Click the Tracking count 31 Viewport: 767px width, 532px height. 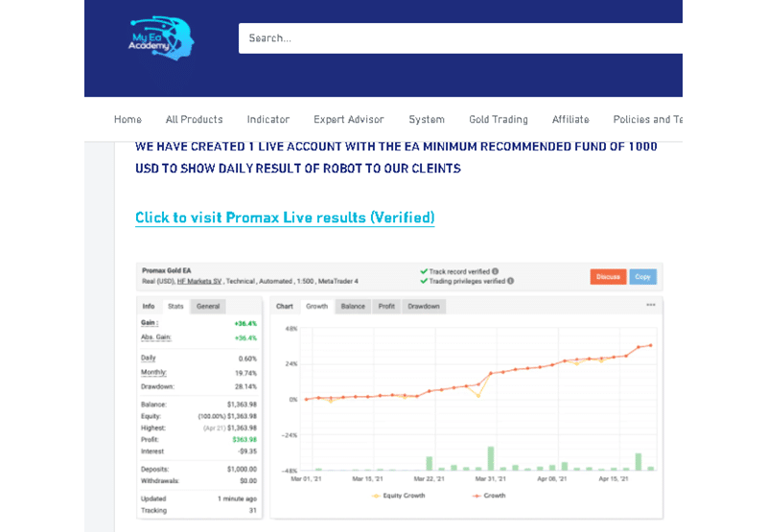(253, 511)
